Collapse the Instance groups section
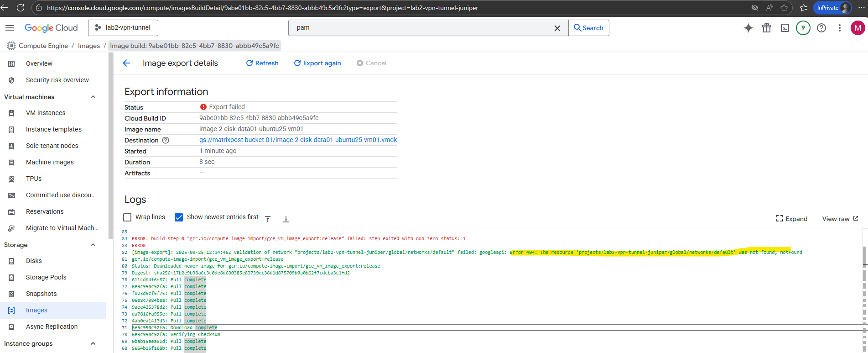The width and height of the screenshot is (868, 353). tap(93, 343)
